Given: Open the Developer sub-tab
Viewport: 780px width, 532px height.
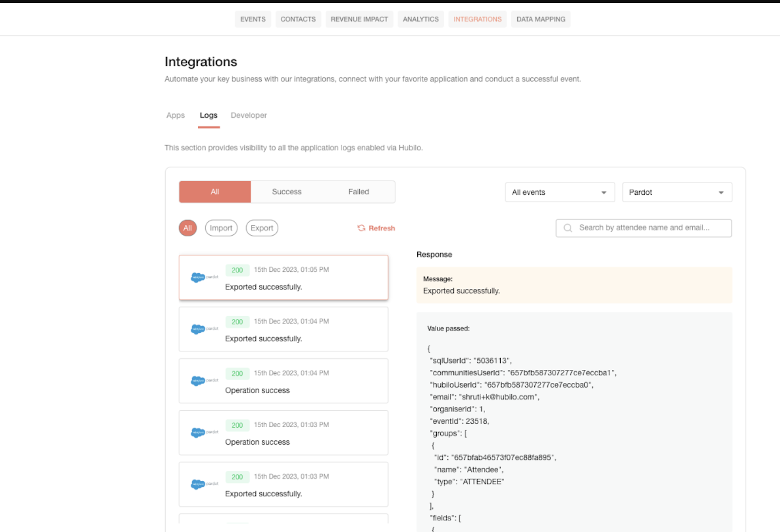Looking at the screenshot, I should (249, 115).
